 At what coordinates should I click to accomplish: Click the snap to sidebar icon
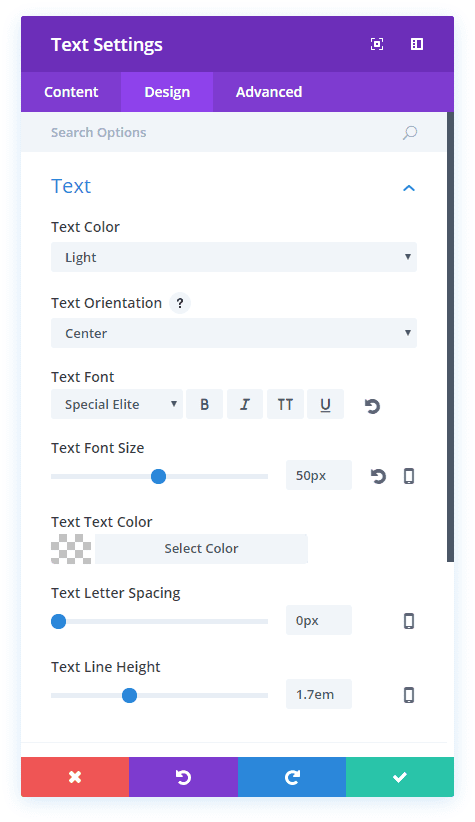[x=417, y=45]
